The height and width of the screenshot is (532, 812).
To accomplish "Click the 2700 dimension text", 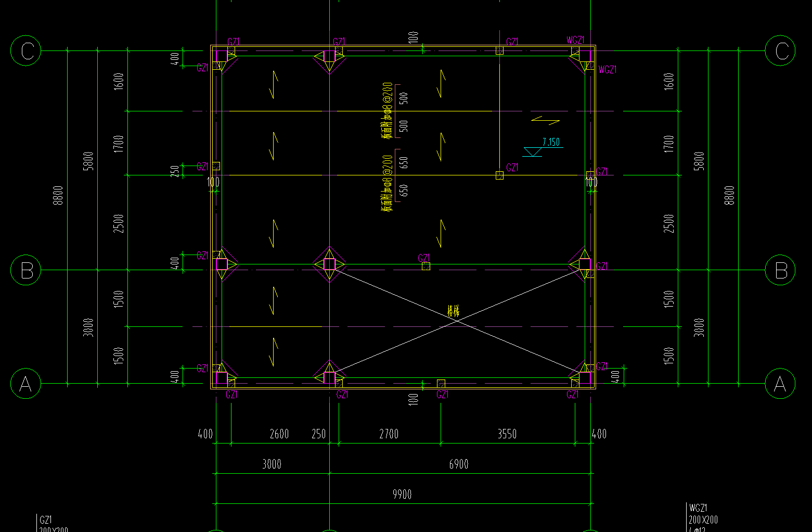I will 389,434.
